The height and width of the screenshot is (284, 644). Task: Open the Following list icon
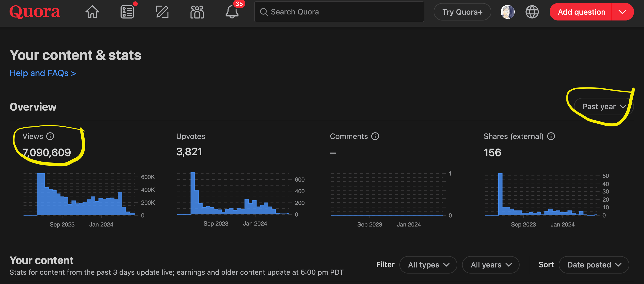[x=127, y=12]
